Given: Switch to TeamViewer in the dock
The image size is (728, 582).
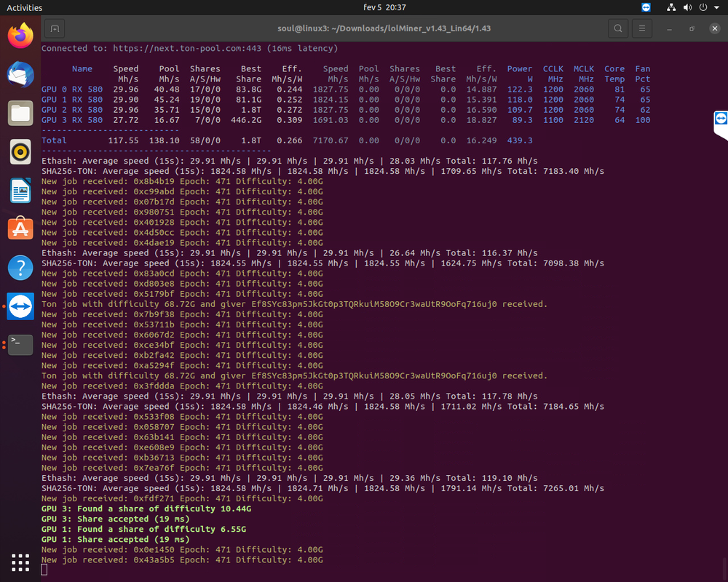Looking at the screenshot, I should point(20,306).
